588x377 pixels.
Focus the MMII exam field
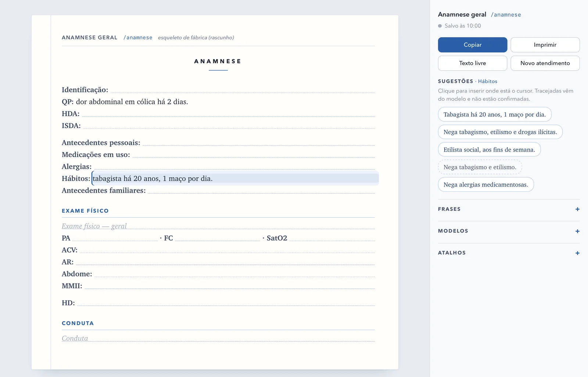pos(230,286)
